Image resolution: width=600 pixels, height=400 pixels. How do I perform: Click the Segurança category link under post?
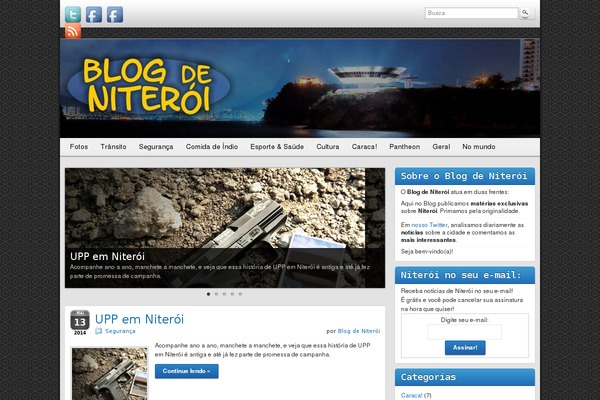pyautogui.click(x=120, y=331)
